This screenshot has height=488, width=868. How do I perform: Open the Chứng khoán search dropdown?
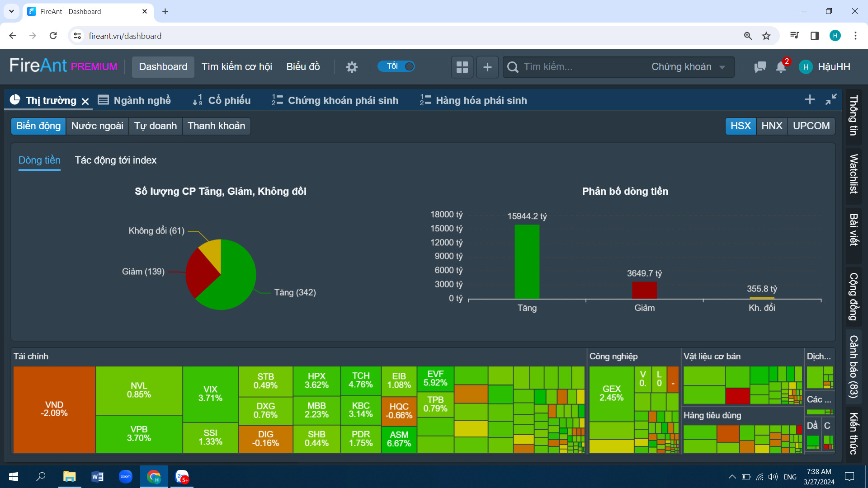[688, 67]
